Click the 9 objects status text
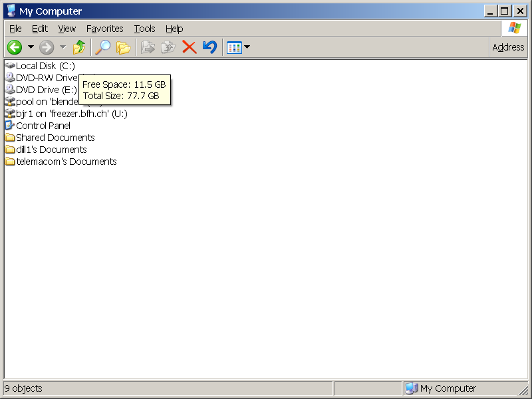This screenshot has width=532, height=399. pos(23,388)
